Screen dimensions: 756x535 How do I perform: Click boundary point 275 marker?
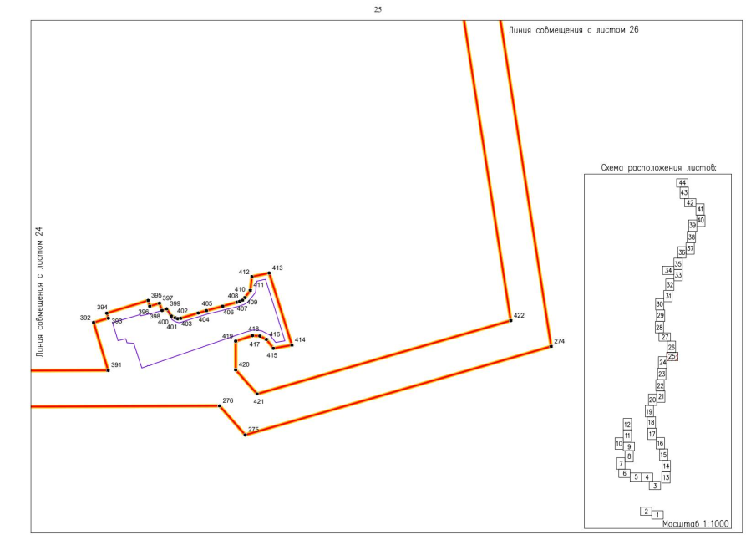pyautogui.click(x=245, y=435)
